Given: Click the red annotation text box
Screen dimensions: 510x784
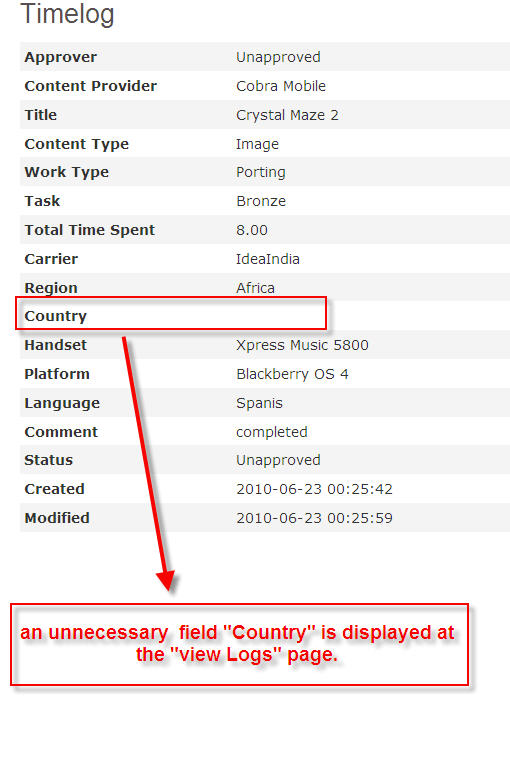Looking at the screenshot, I should tap(240, 644).
